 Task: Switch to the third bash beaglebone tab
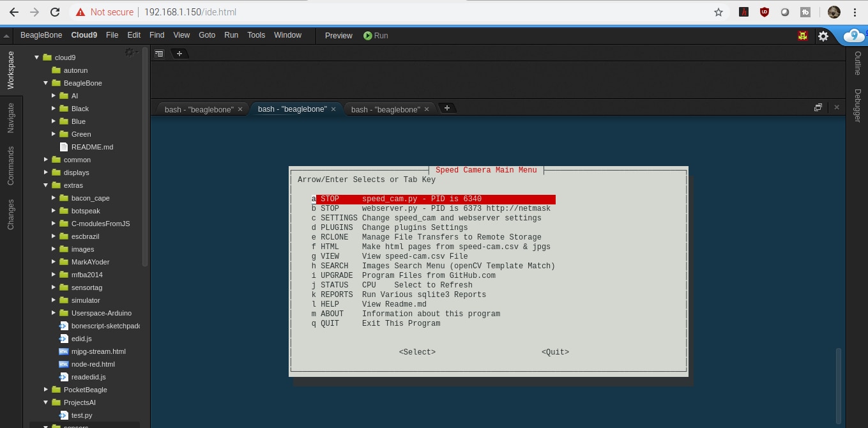tap(385, 109)
